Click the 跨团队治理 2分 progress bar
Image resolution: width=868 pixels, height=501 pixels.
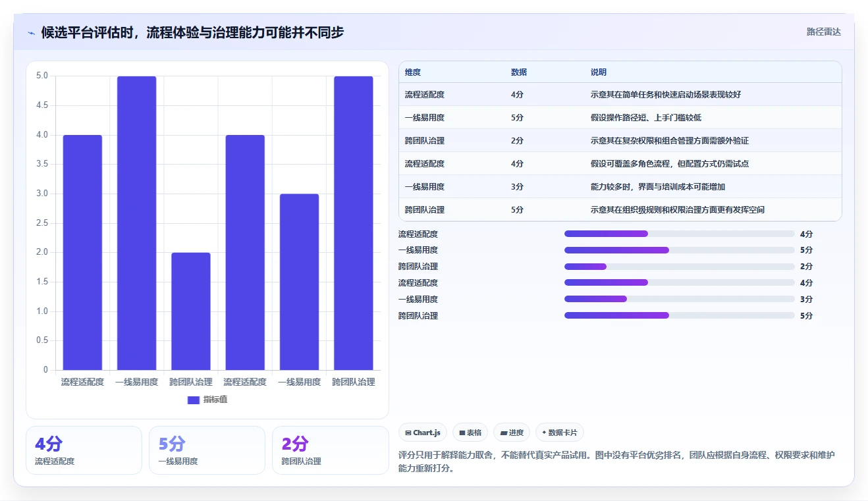coord(680,267)
